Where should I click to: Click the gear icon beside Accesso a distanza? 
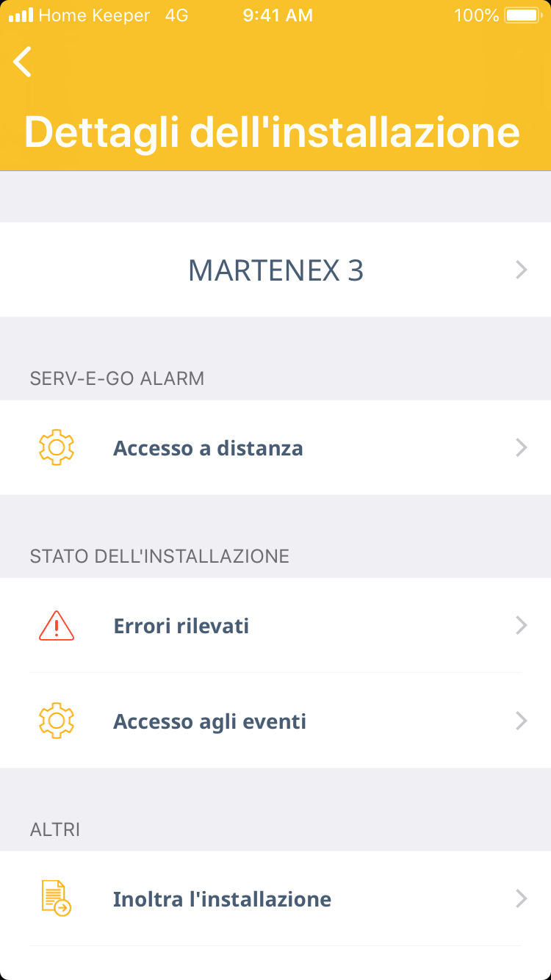[57, 447]
